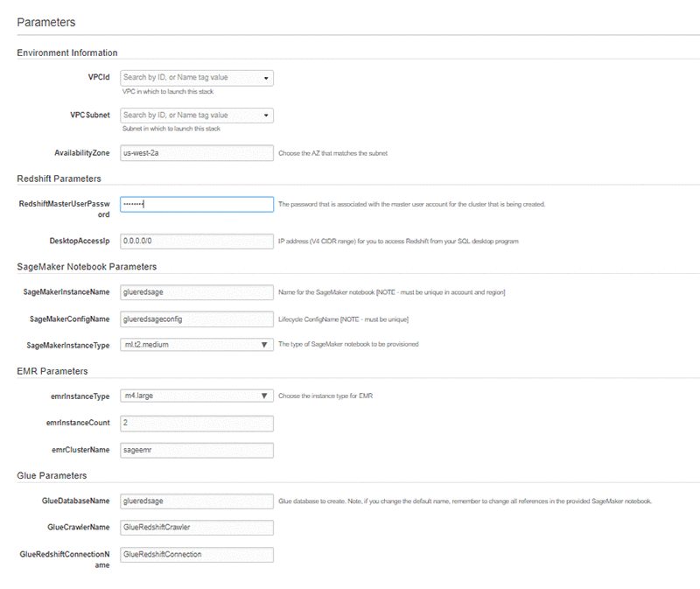Click the 'VPCSubnet' field label
The height and width of the screenshot is (589, 700).
point(90,115)
